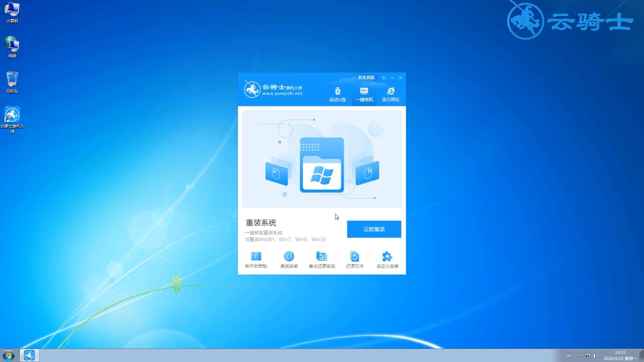Show hidden tray icons arrow
The height and width of the screenshot is (362, 644).
[579, 356]
